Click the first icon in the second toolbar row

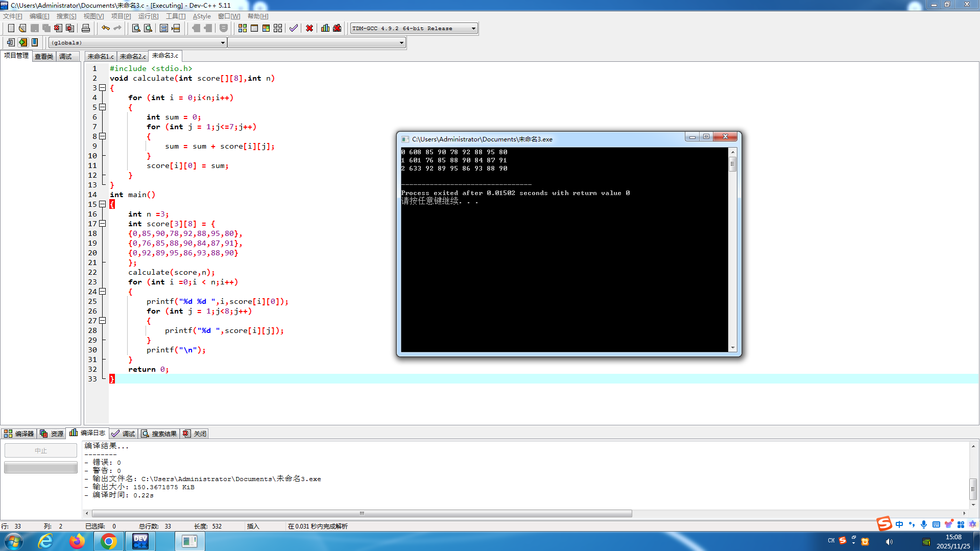11,42
